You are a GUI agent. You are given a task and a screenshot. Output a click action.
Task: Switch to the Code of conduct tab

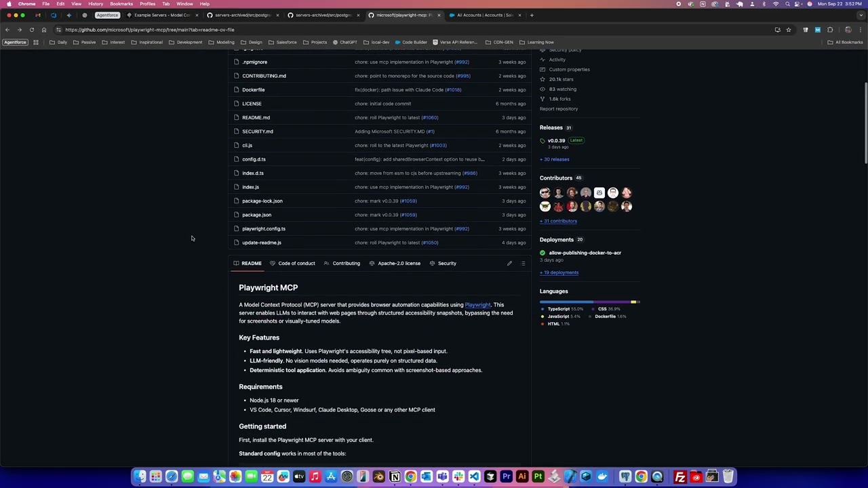tap(292, 263)
